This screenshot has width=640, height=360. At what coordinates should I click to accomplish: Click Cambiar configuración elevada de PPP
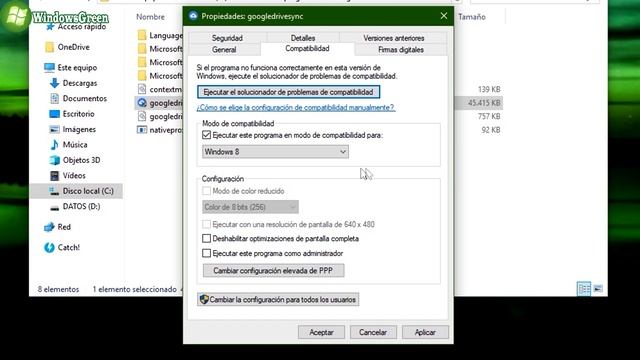pos(273,271)
